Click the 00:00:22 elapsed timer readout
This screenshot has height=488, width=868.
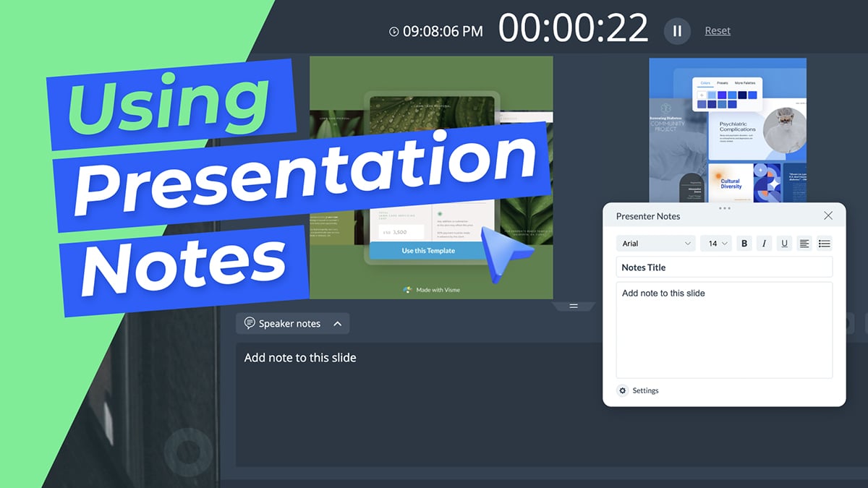[574, 30]
